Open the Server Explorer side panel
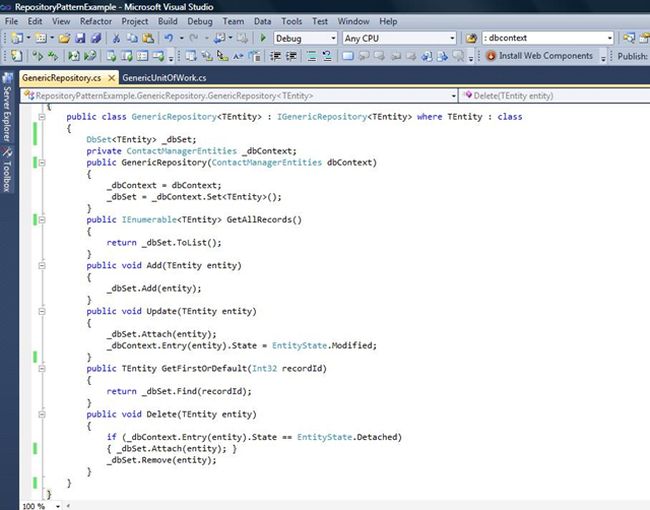 (x=7, y=115)
